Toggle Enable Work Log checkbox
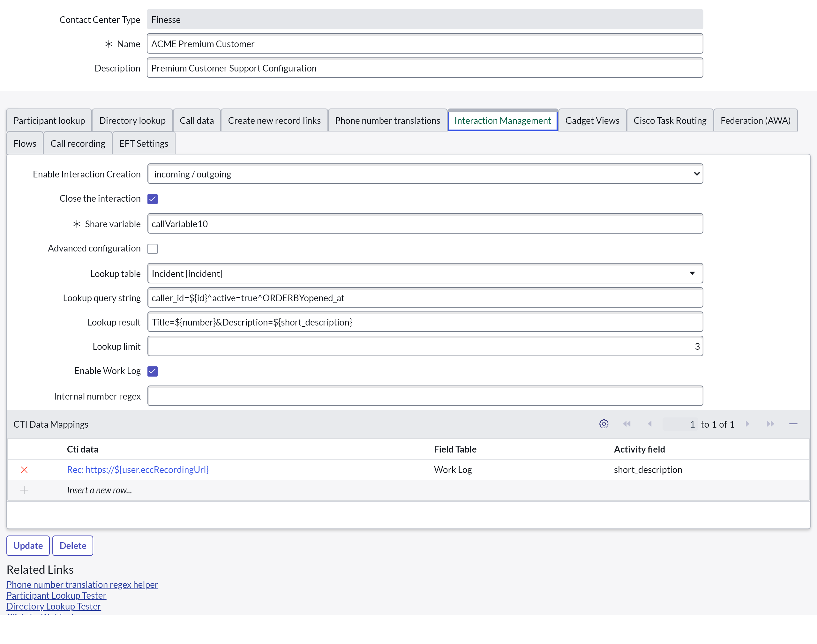The image size is (817, 644). (152, 371)
